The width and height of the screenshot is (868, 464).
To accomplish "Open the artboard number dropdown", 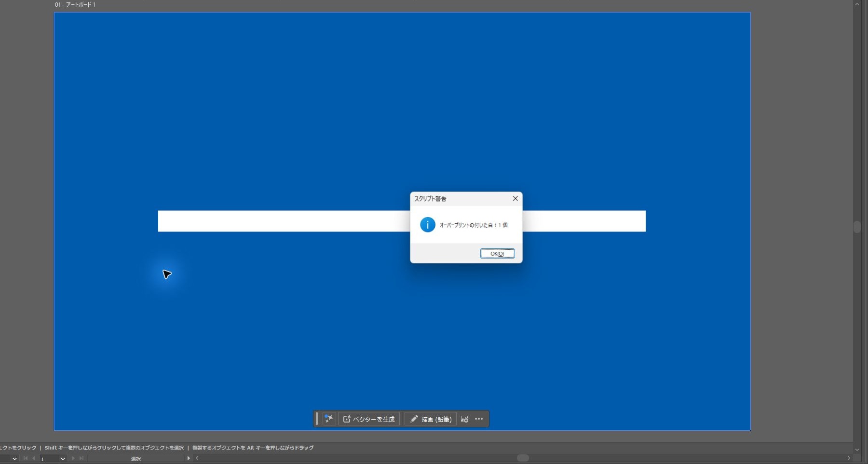I will (63, 459).
